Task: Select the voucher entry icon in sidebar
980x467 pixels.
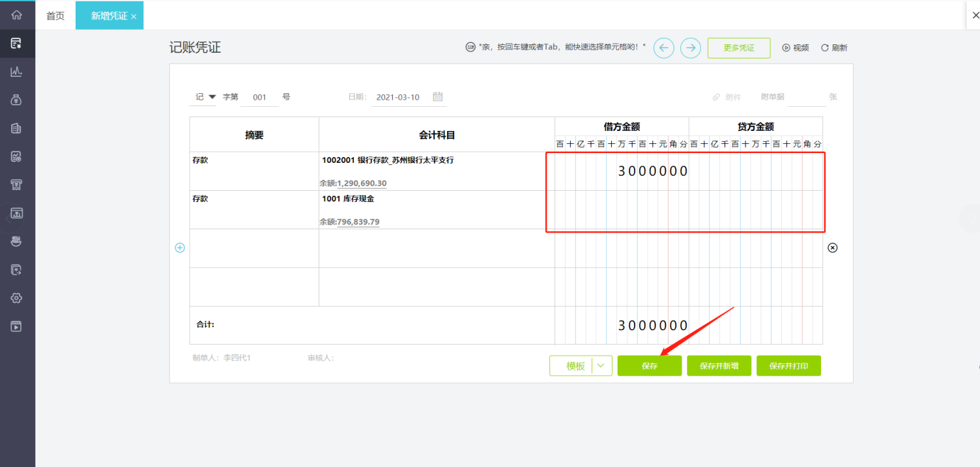Action: coord(17,44)
